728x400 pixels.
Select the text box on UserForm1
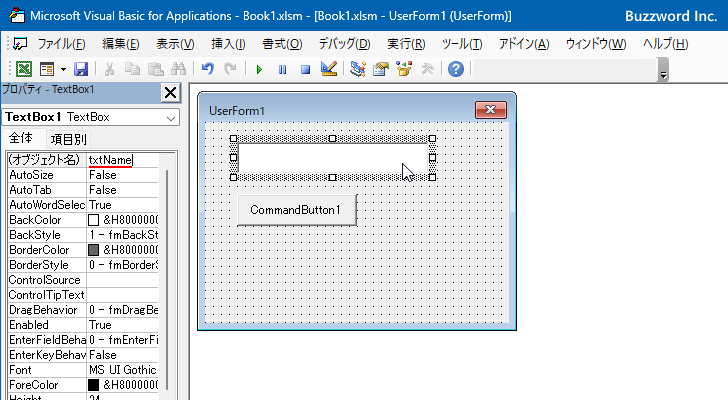[332, 158]
